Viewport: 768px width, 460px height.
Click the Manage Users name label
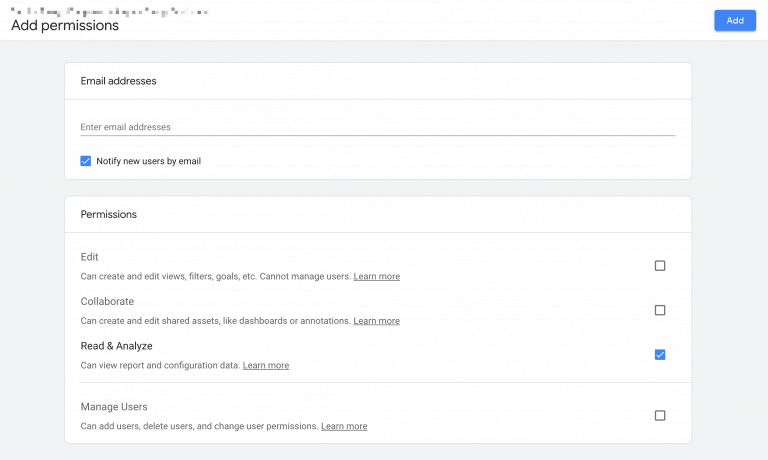114,407
